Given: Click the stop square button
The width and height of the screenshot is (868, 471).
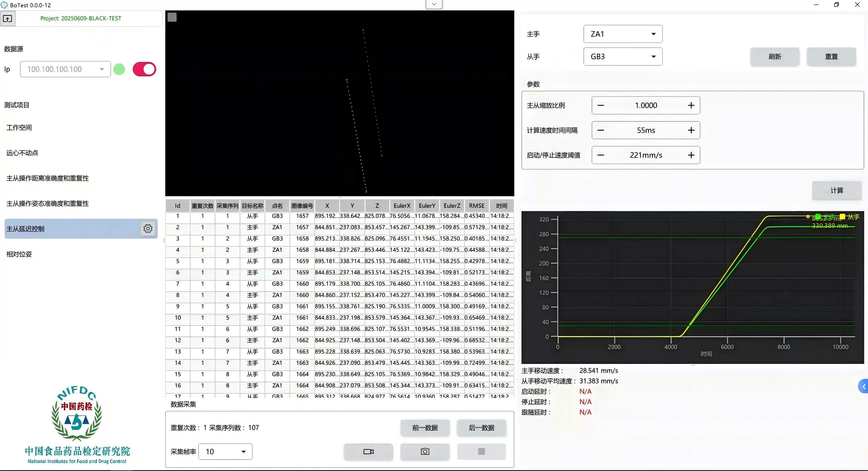Looking at the screenshot, I should (x=481, y=452).
